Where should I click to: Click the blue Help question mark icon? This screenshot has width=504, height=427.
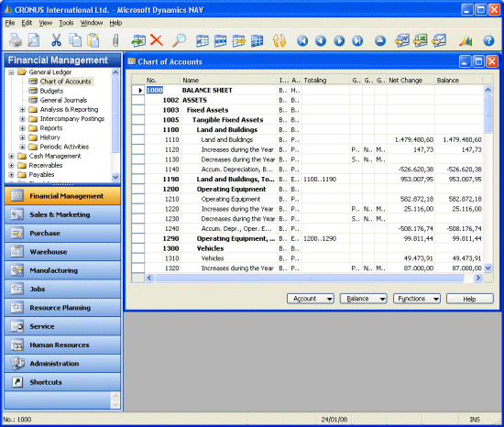coord(489,41)
